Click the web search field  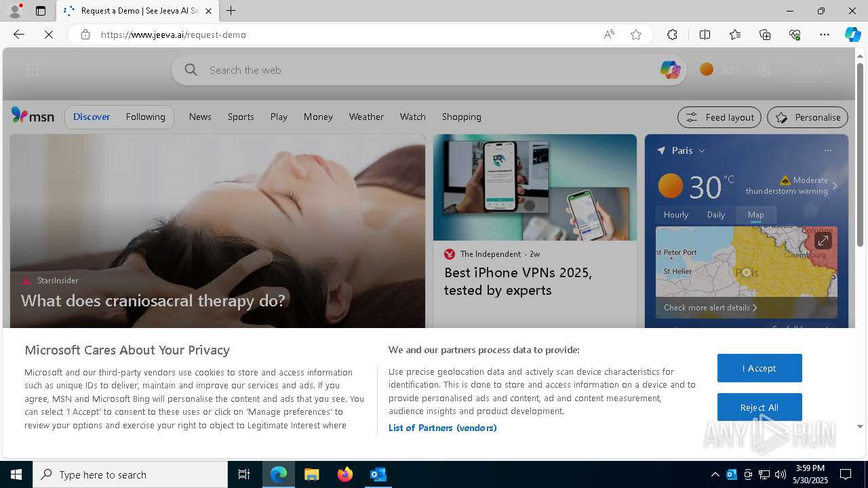(x=430, y=70)
